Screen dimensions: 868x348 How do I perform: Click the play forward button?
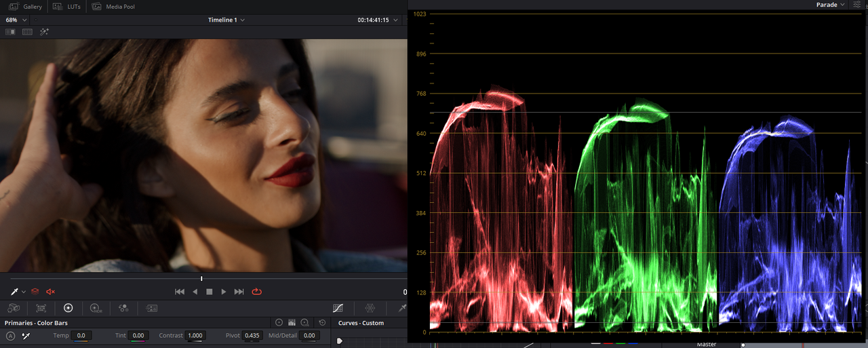pyautogui.click(x=224, y=291)
